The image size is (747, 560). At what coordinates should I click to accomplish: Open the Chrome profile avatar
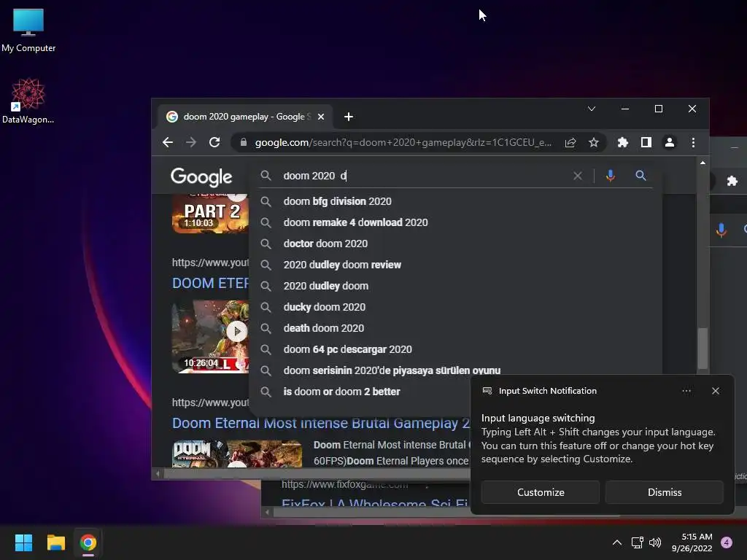point(670,142)
